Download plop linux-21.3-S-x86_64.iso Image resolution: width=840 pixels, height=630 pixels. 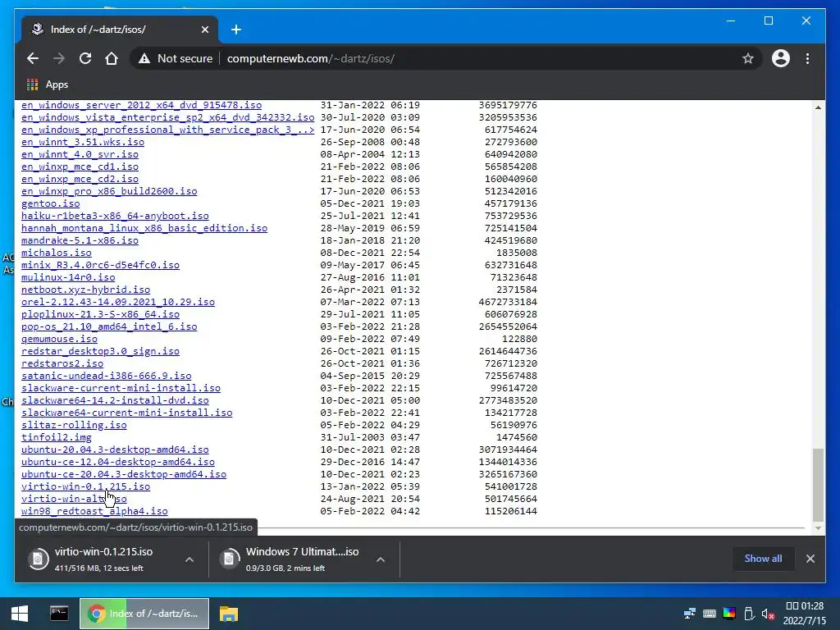pos(100,314)
